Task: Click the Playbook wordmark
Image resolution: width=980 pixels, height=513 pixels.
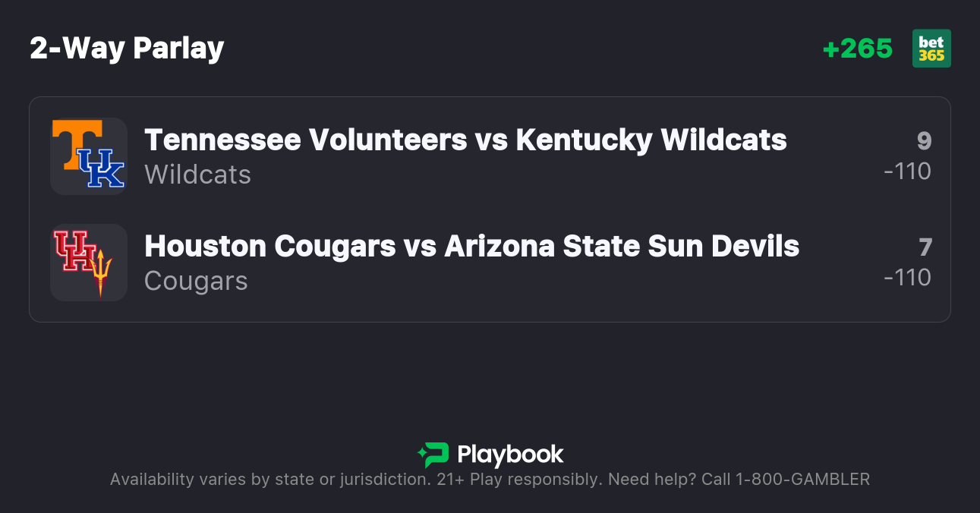Action: (510, 455)
